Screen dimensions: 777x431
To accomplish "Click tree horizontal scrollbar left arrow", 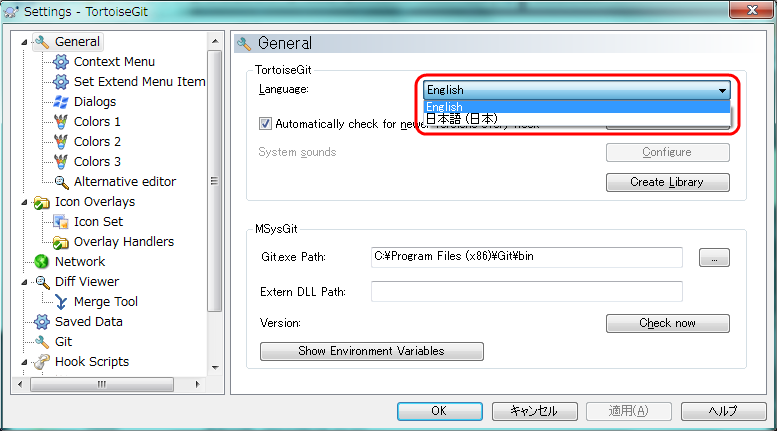I will (x=20, y=384).
